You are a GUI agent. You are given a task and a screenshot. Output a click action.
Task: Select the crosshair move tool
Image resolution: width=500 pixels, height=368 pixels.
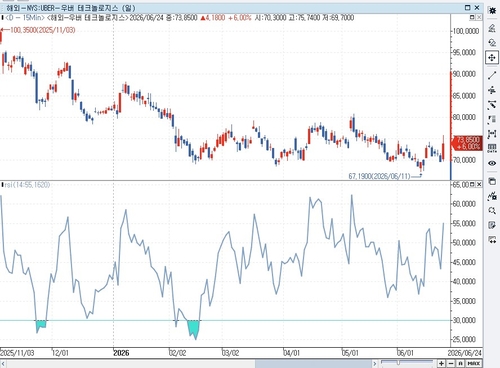tap(492, 58)
